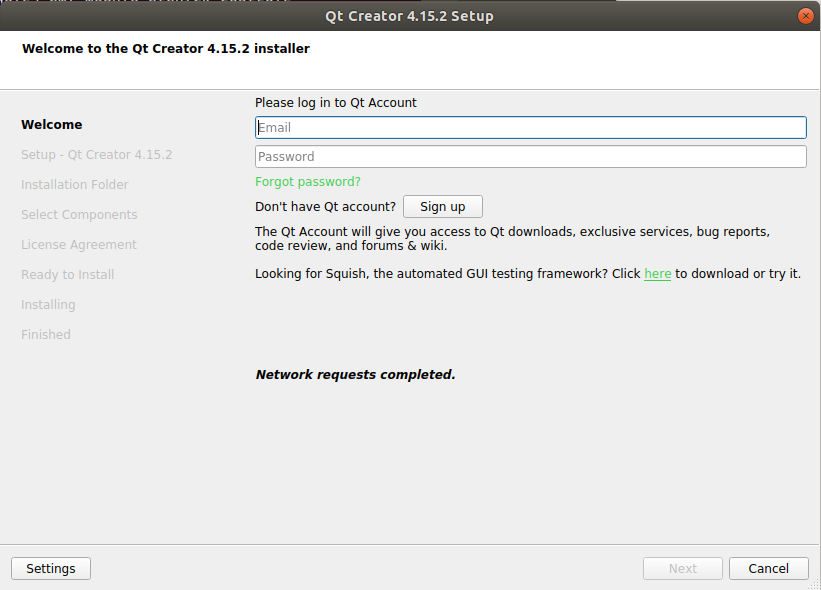
Task: Select the Select Components step
Action: (79, 215)
